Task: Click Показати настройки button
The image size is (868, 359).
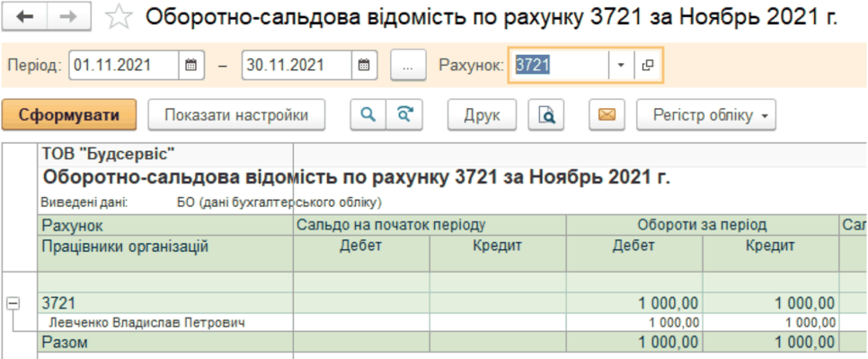Action: [x=236, y=114]
